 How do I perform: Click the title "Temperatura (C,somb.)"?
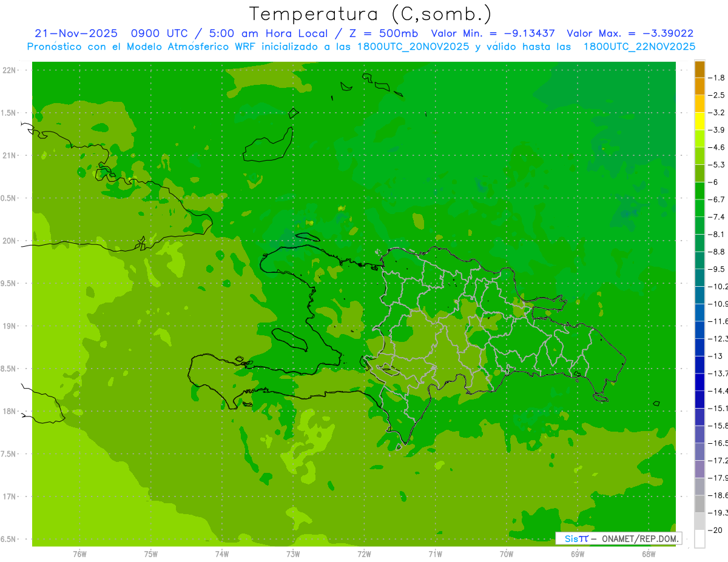[x=370, y=13]
